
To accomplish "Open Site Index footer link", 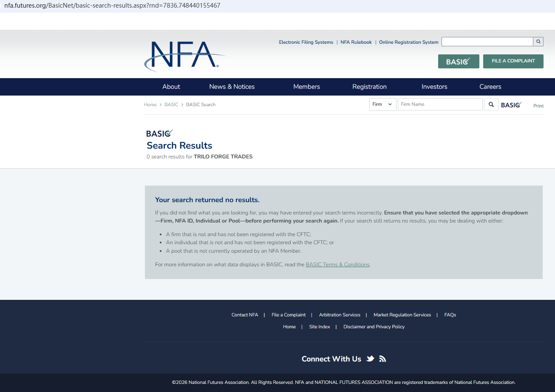I will point(320,327).
